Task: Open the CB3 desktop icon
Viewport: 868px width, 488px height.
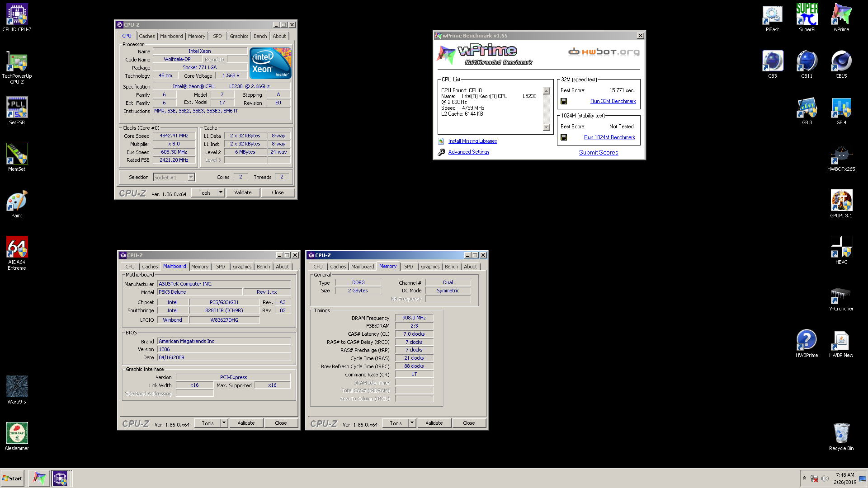Action: [x=772, y=64]
